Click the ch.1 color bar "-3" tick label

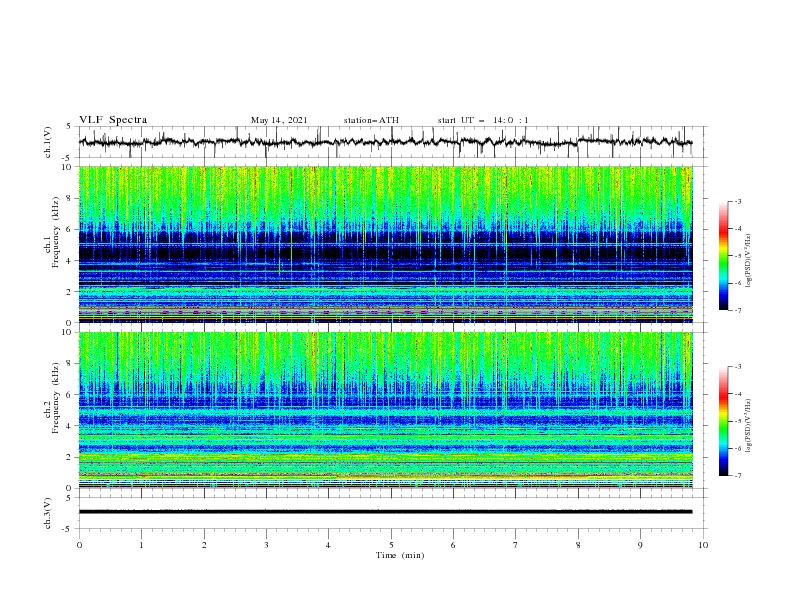[737, 201]
